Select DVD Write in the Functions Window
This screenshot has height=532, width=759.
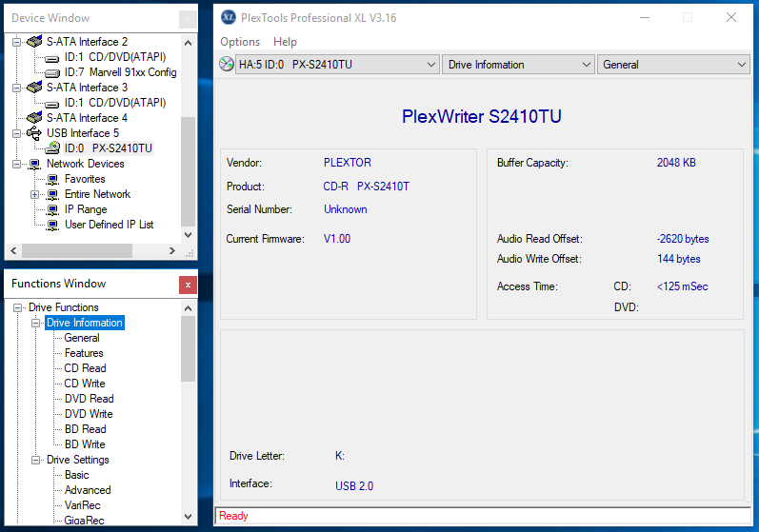89,414
